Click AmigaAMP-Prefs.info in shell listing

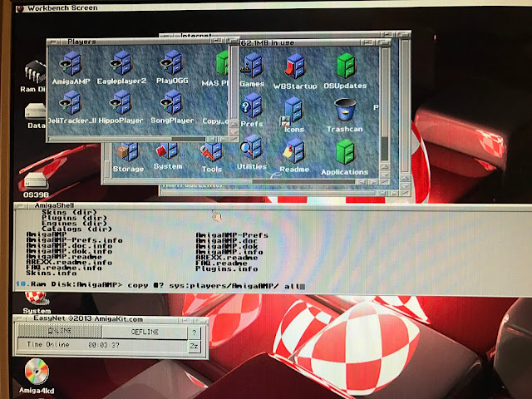point(75,240)
